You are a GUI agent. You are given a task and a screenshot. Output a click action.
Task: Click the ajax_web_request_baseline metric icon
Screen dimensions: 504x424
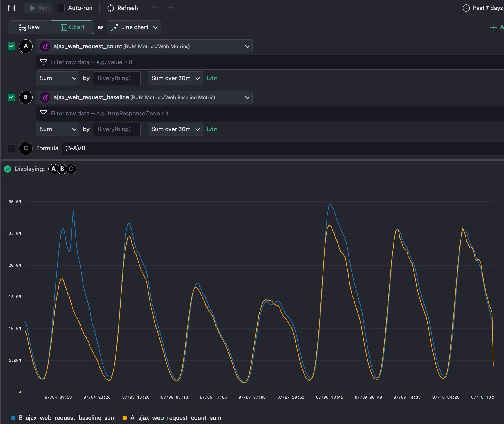click(45, 97)
